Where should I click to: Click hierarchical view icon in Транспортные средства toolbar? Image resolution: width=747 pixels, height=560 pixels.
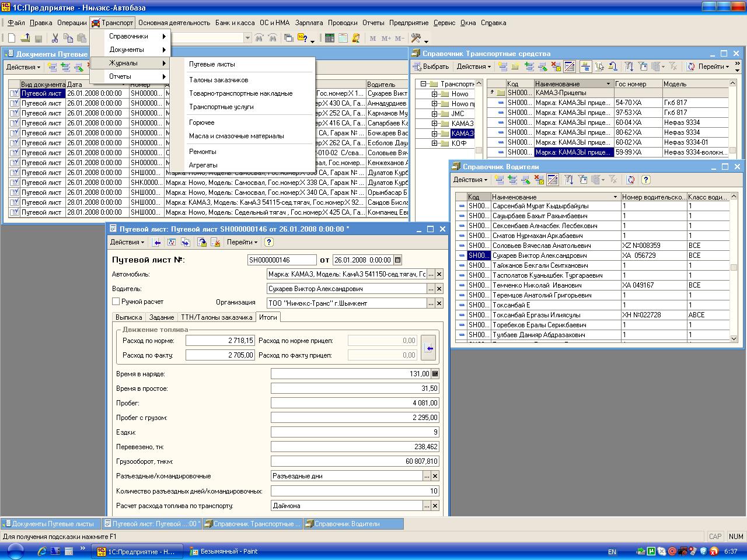tap(585, 66)
